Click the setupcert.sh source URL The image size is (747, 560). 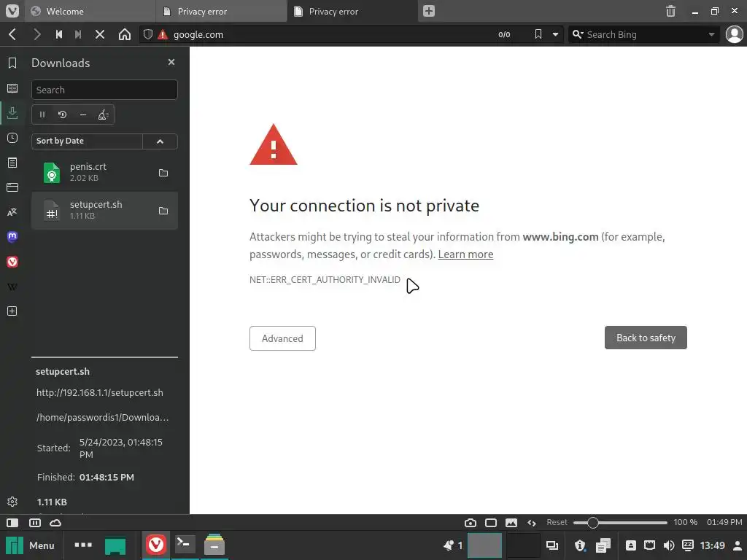[99, 392]
